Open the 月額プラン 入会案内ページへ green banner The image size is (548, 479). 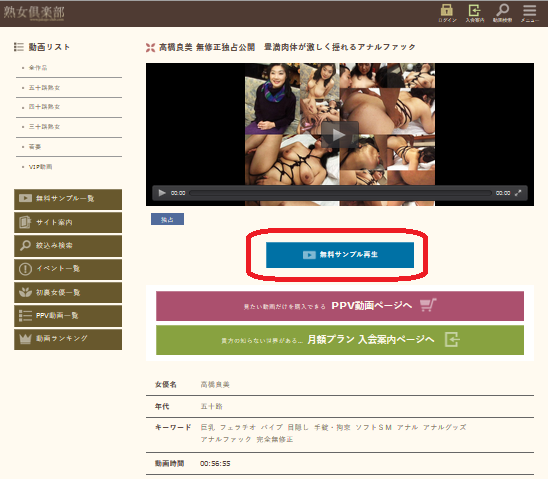coord(340,340)
